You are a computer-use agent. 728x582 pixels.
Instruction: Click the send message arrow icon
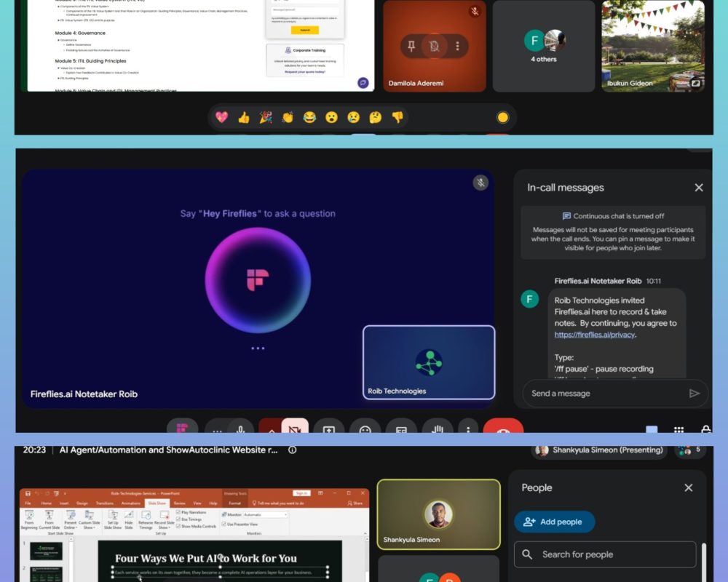point(695,394)
